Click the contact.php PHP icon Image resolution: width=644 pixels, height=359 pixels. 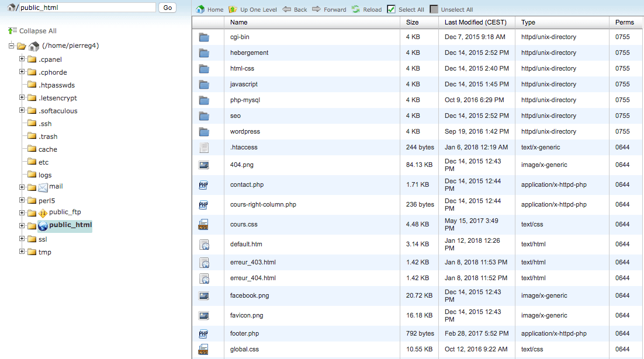pyautogui.click(x=203, y=185)
